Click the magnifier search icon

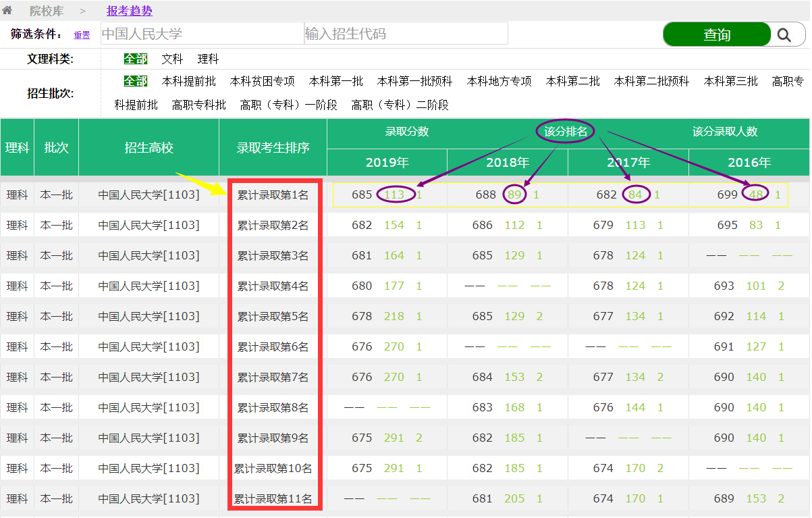784,35
